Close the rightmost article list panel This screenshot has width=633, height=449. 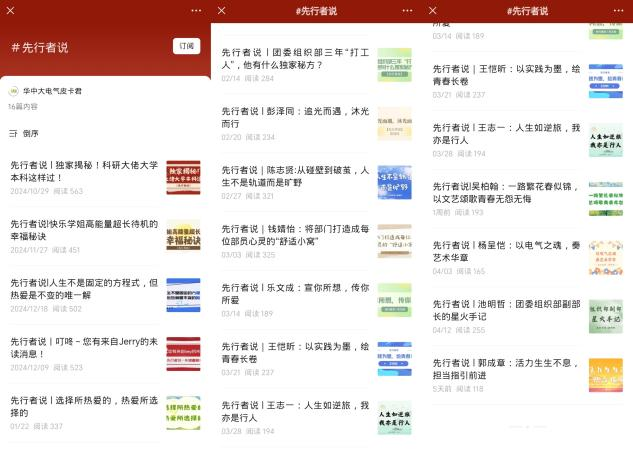[x=432, y=10]
